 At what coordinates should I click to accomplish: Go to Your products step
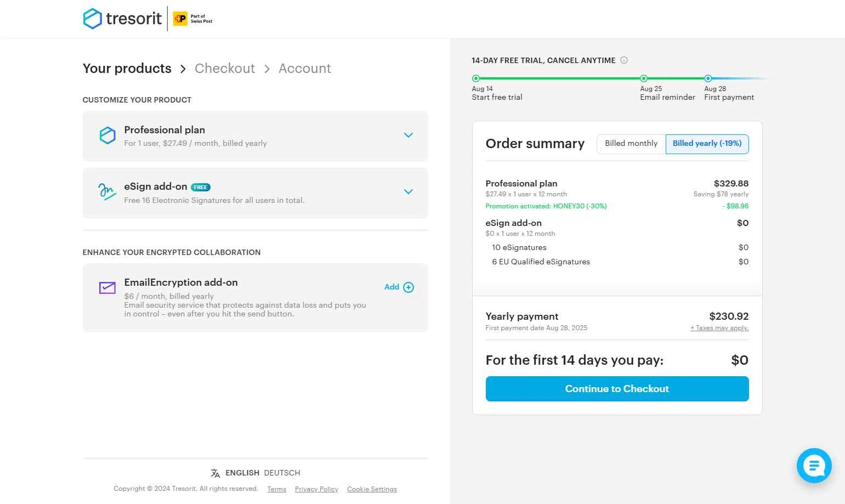(x=127, y=69)
